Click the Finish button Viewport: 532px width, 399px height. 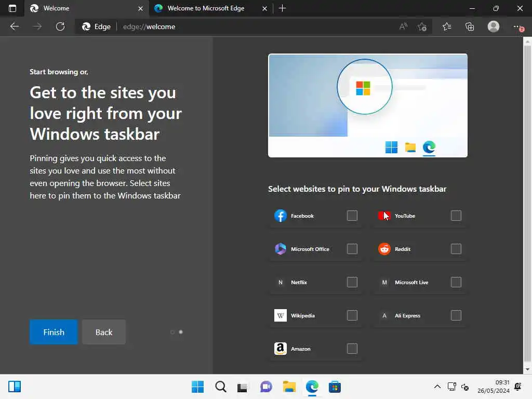54,332
